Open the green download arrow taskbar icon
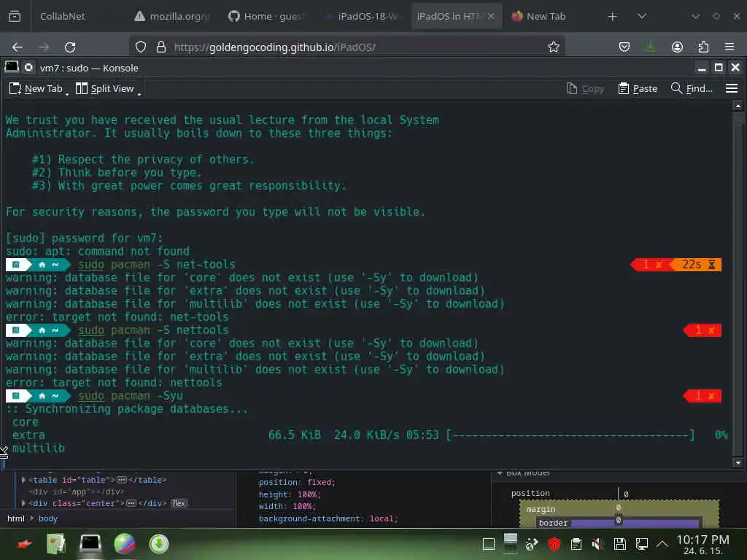Screen dimensions: 747x560 [x=158, y=543]
